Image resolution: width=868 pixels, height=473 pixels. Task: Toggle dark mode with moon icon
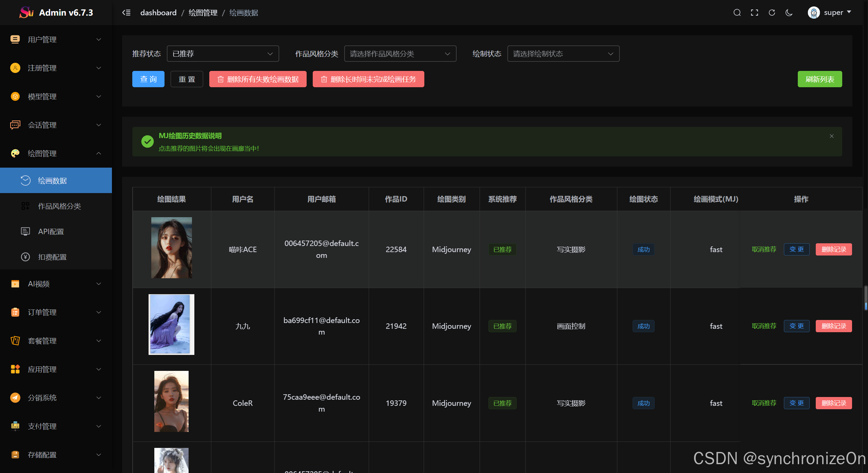coord(789,13)
